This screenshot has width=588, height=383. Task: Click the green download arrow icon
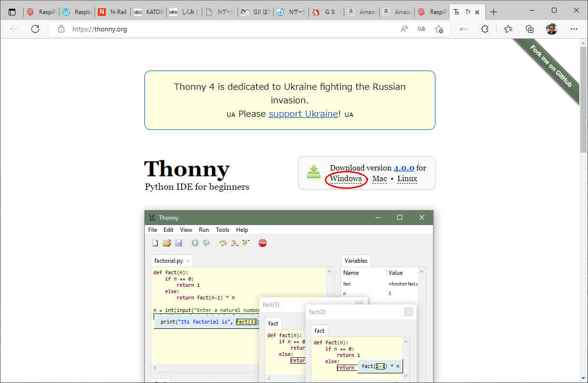[x=314, y=172]
